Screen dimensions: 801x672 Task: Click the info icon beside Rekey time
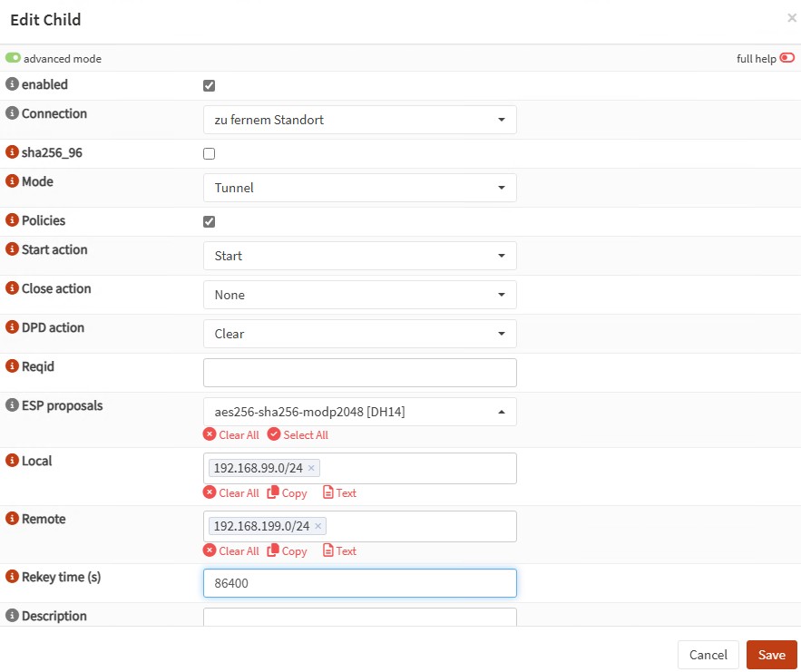point(13,577)
